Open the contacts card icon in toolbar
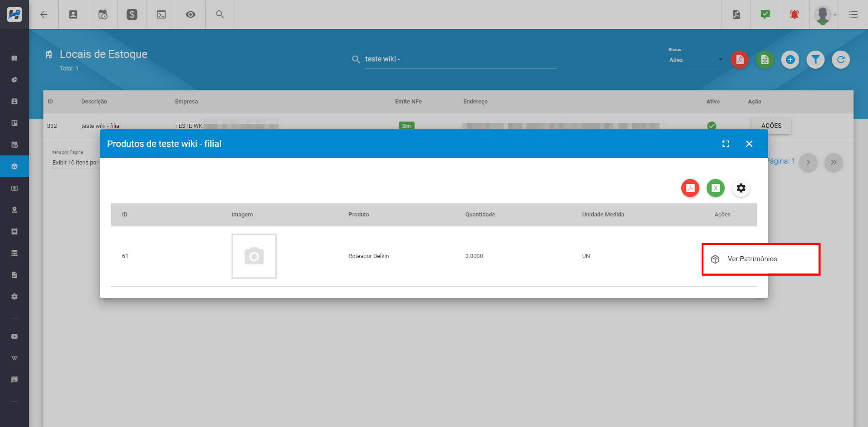This screenshot has width=868, height=427. click(73, 14)
